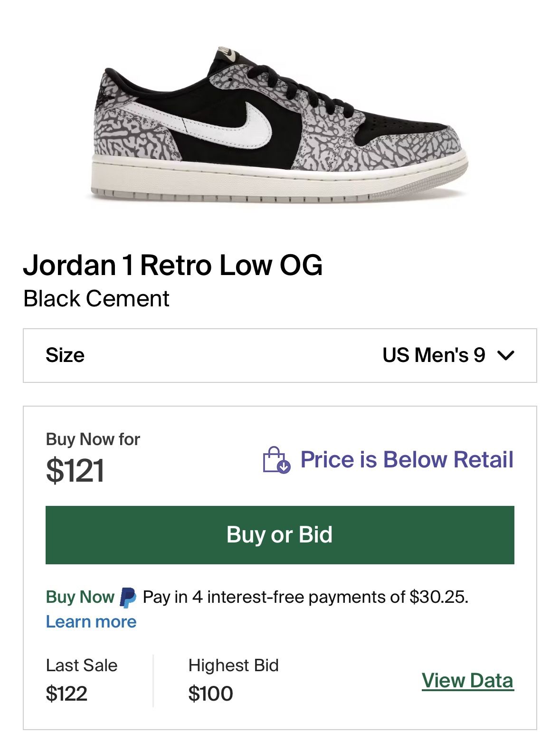Click the $121 Buy Now price
This screenshot has height=732, width=560.
(x=75, y=471)
